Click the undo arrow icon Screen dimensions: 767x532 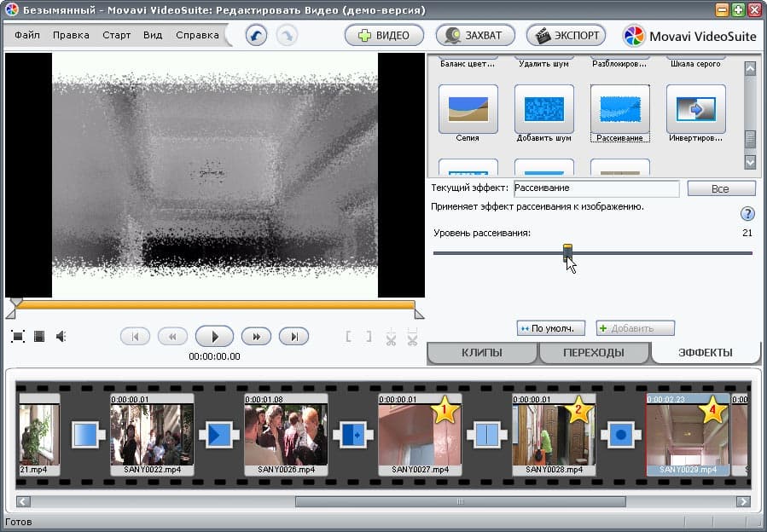[257, 36]
